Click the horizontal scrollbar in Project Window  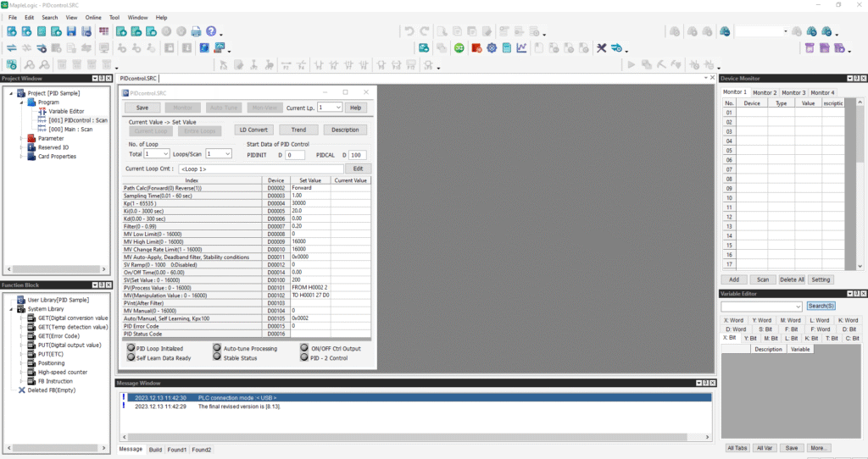click(x=56, y=269)
